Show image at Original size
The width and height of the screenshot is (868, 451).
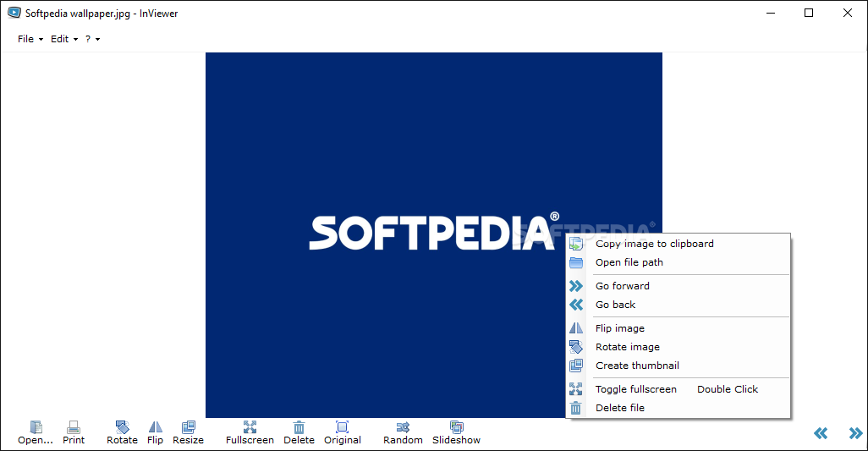[x=342, y=432]
